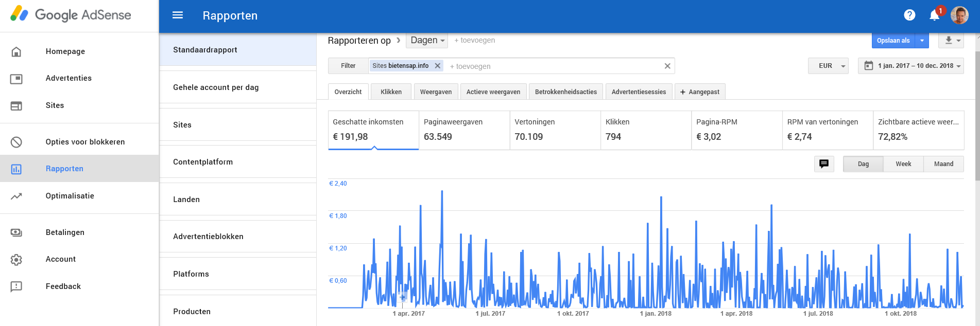This screenshot has height=326, width=980.
Task: Click the Optimalisatie trend arrow icon
Action: 16,196
